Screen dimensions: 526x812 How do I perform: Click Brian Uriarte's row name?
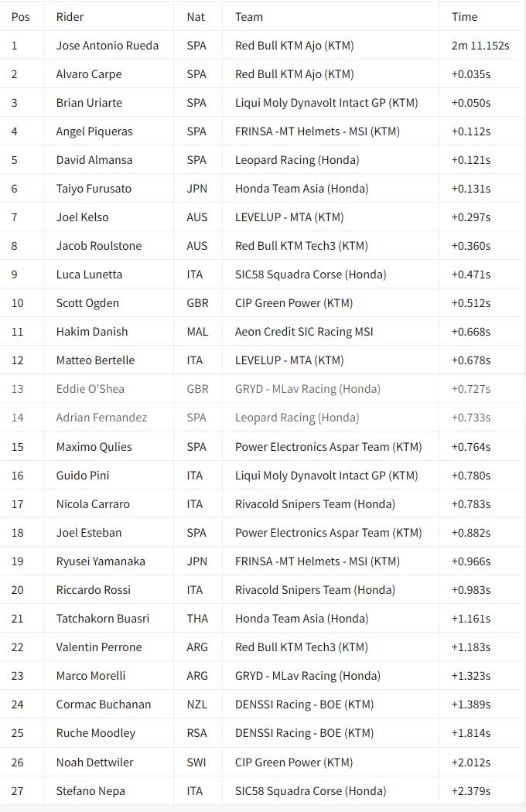click(89, 103)
